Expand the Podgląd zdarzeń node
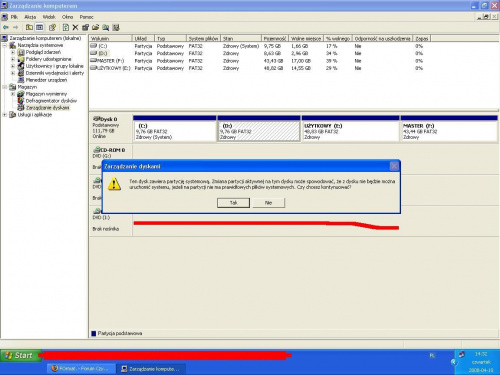The image size is (500, 375). pyautogui.click(x=13, y=52)
